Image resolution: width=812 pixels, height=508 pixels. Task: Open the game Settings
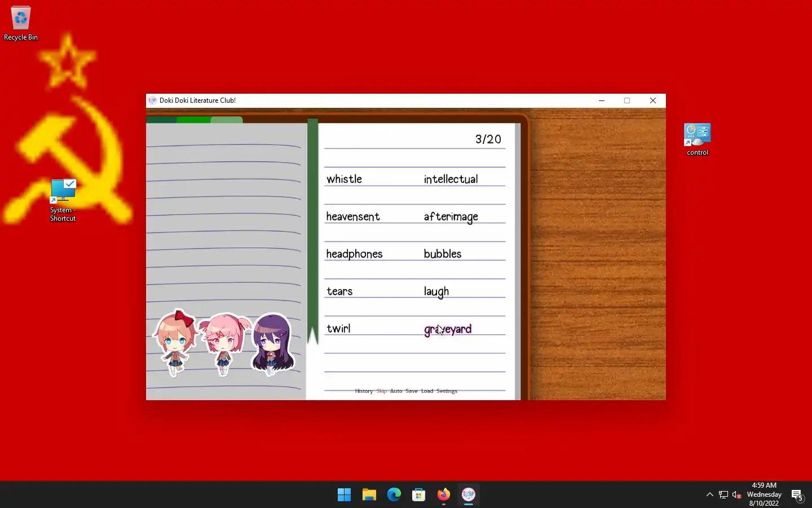click(447, 391)
